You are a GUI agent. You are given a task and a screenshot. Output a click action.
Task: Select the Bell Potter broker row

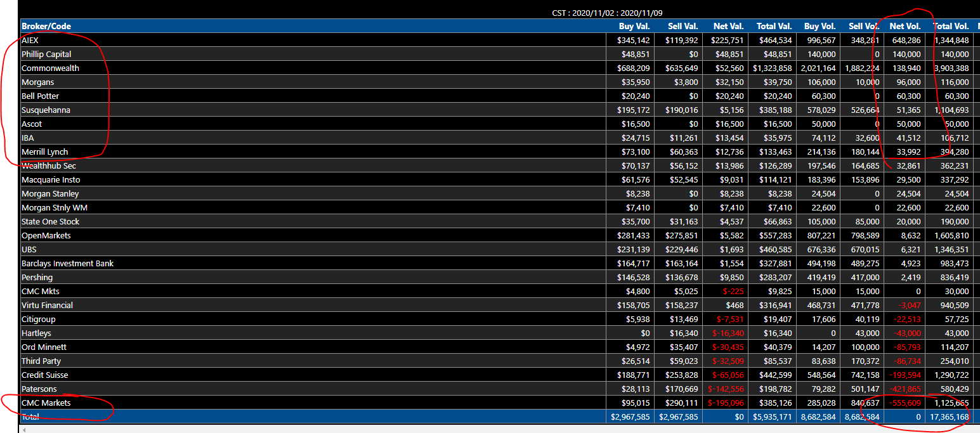click(499, 96)
